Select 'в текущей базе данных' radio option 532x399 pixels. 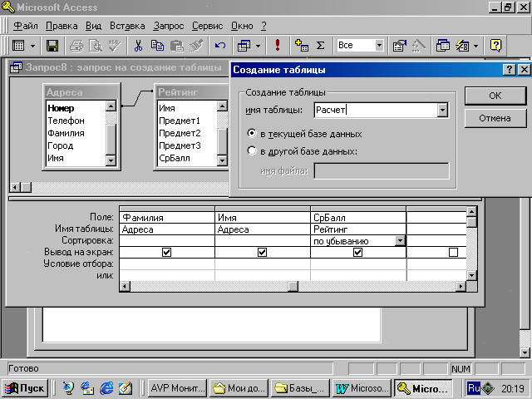click(x=252, y=133)
